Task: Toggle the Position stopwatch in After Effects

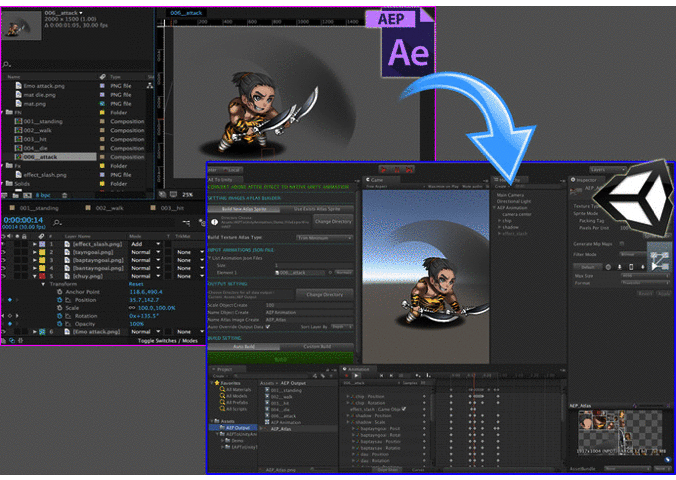Action: tap(59, 300)
